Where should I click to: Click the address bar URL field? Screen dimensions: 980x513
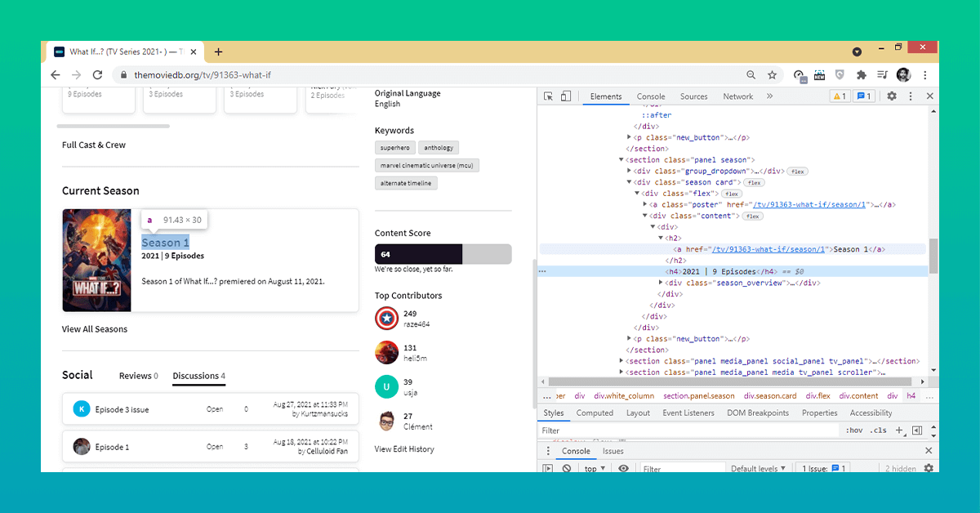425,74
